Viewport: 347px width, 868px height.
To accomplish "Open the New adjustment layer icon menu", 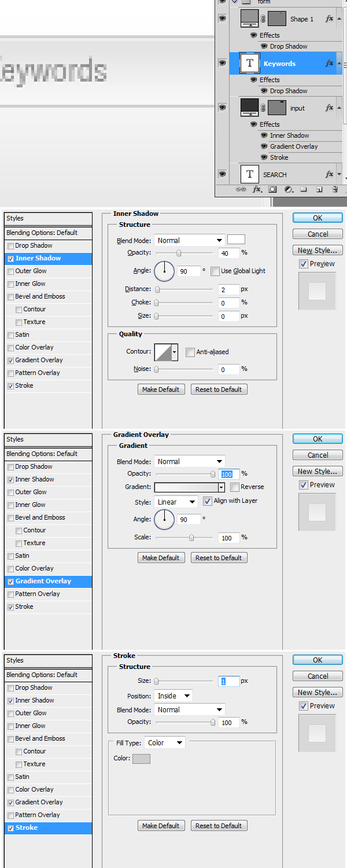I will coord(289,189).
